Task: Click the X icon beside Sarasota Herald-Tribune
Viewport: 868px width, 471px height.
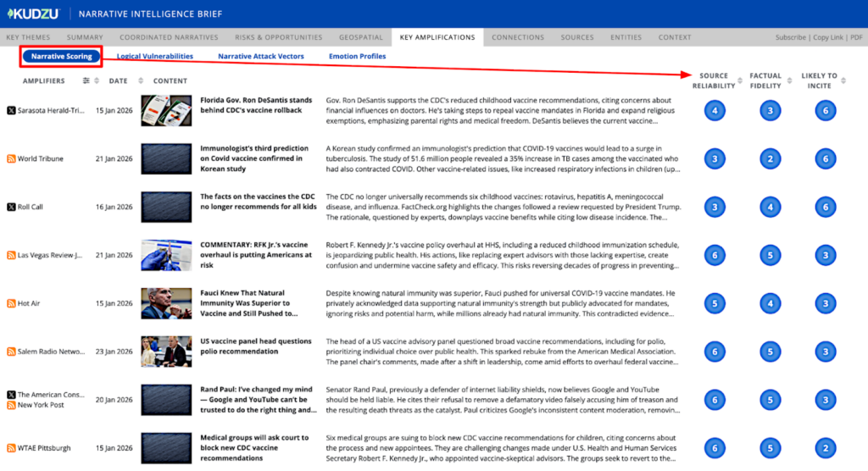Action: pos(11,110)
